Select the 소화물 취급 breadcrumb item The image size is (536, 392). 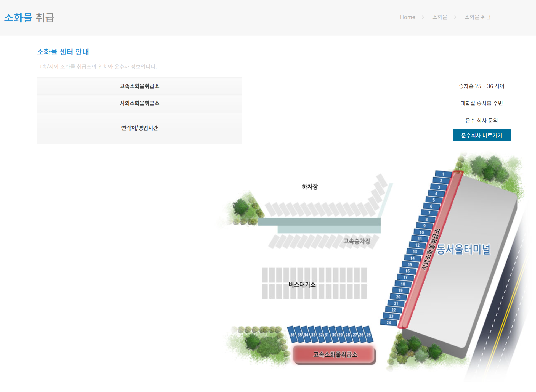(477, 17)
